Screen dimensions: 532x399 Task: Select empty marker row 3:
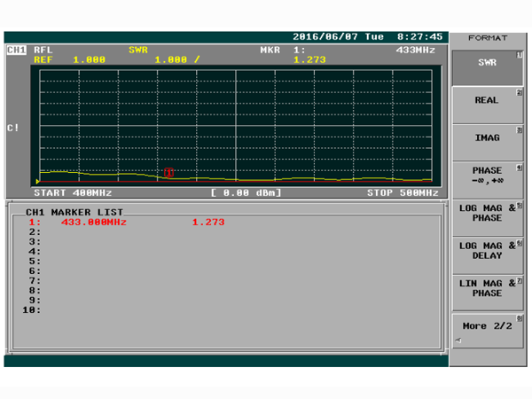click(35, 242)
